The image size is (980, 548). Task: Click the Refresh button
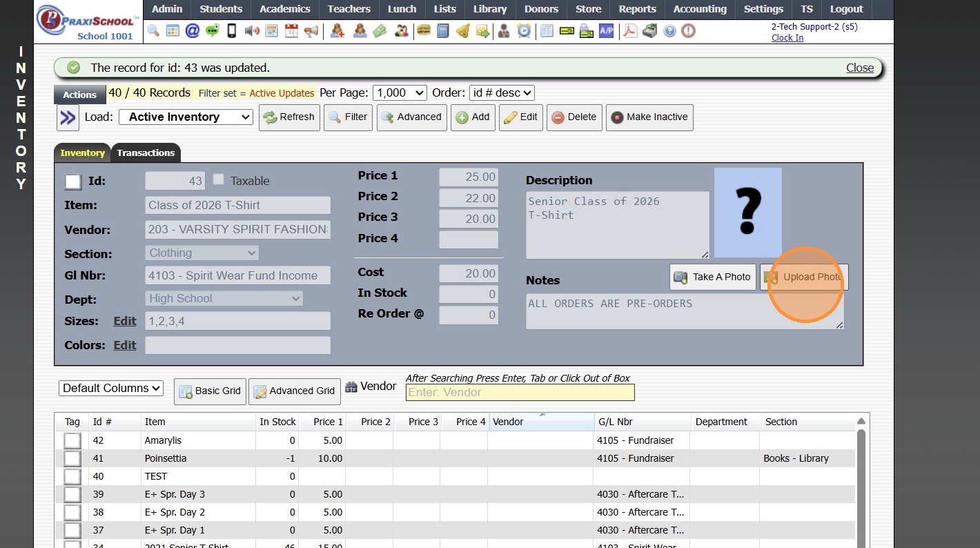(x=289, y=117)
